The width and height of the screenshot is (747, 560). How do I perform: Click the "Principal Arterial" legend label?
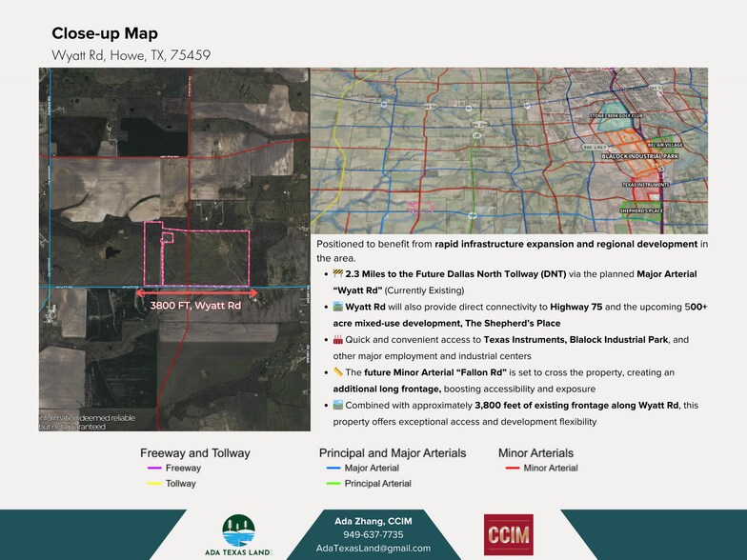click(x=377, y=484)
